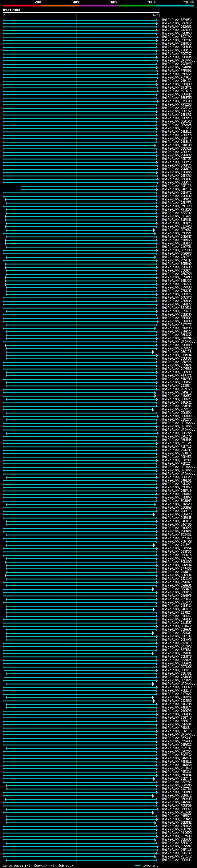197x868 pixels.
Task: Open UniRef100_Q2KYF3 entry
Action: (177, 203)
